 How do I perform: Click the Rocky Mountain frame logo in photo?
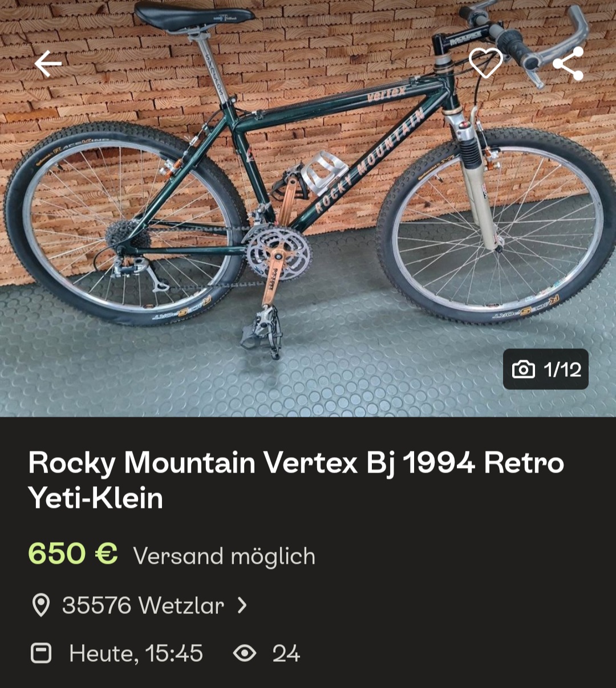371,161
